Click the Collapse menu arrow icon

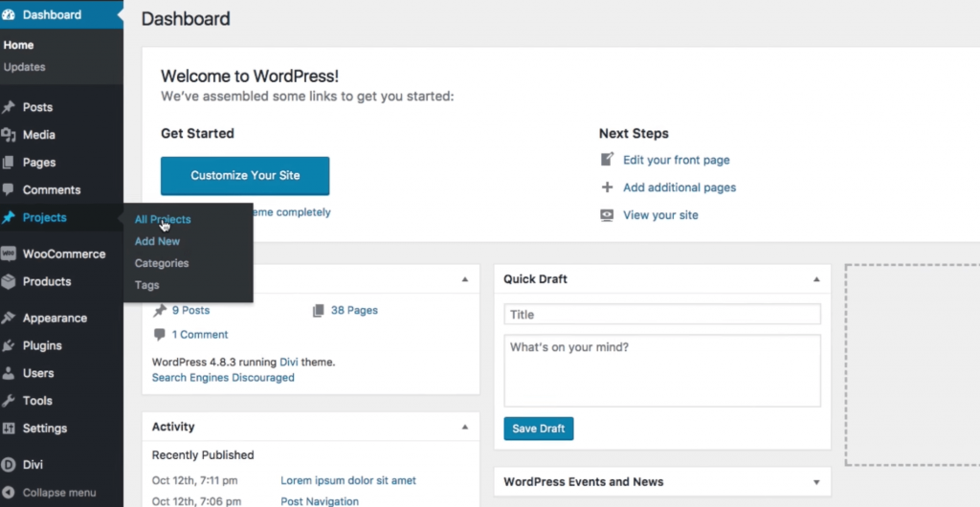[x=8, y=493]
